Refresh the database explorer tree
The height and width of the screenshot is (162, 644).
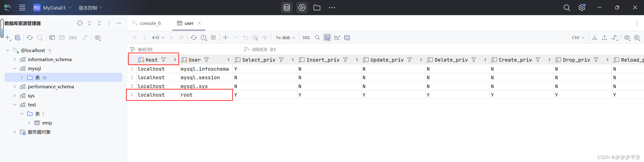click(x=30, y=38)
